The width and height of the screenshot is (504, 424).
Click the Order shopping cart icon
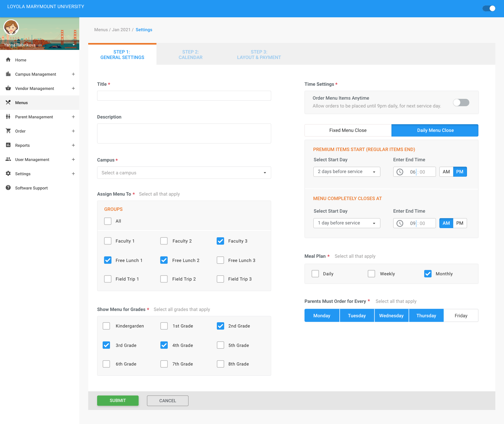8,131
